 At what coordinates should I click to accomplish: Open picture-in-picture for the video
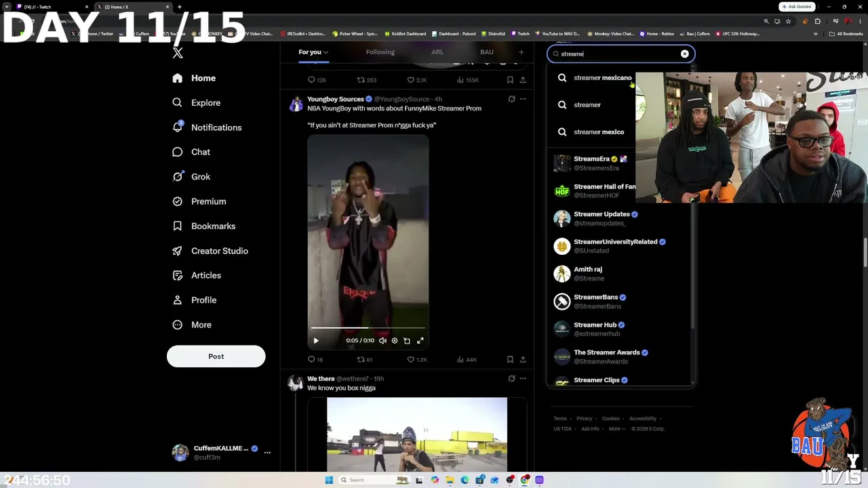[x=407, y=341]
